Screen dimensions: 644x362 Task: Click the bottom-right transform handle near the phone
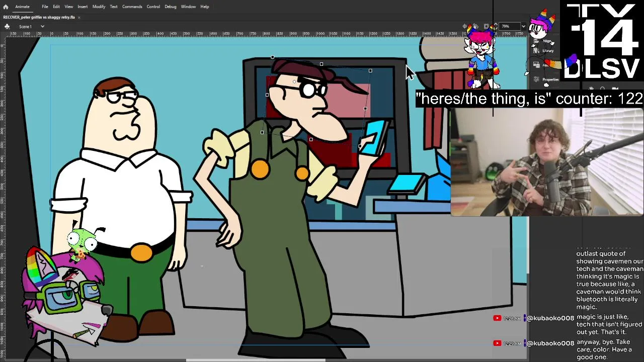click(360, 146)
